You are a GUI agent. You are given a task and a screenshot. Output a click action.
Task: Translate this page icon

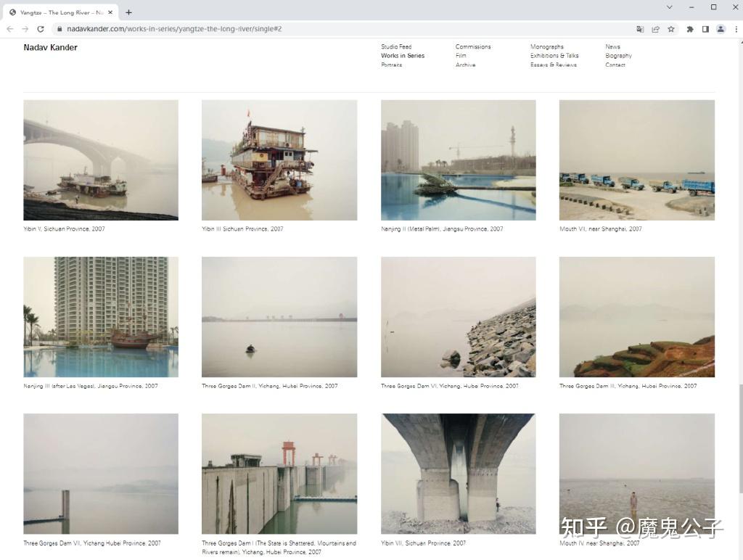point(640,29)
